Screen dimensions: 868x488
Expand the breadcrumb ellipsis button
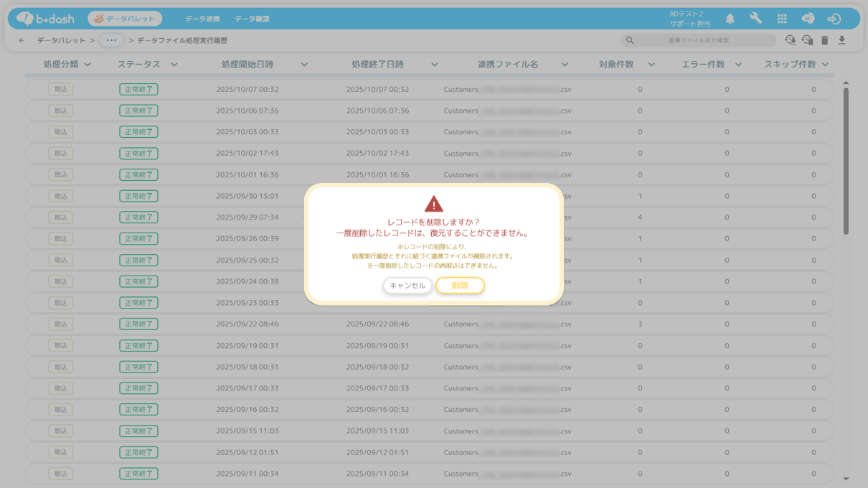[111, 41]
